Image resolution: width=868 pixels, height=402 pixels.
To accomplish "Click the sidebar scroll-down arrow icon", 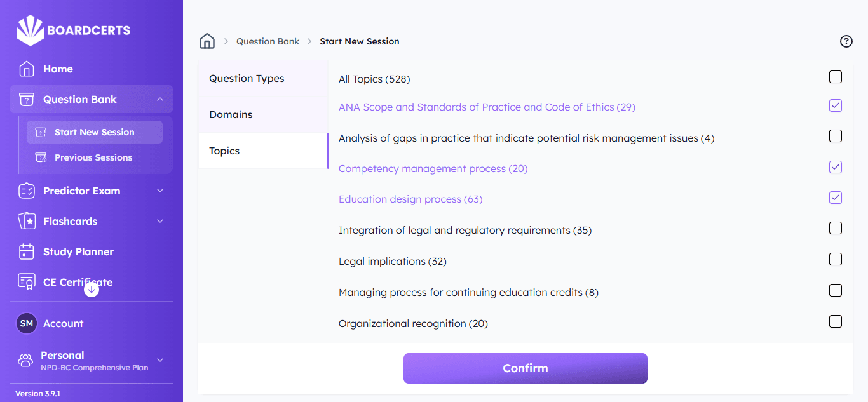I will click(92, 290).
